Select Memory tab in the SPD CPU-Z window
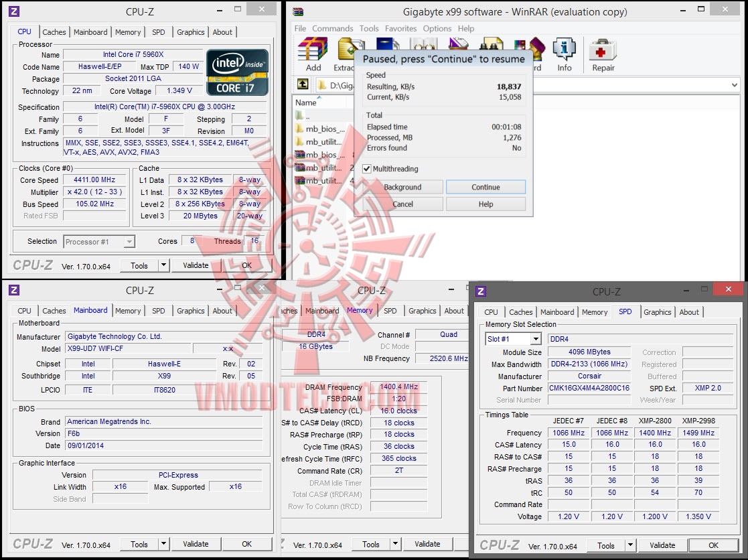Image resolution: width=748 pixels, height=560 pixels. coord(595,312)
